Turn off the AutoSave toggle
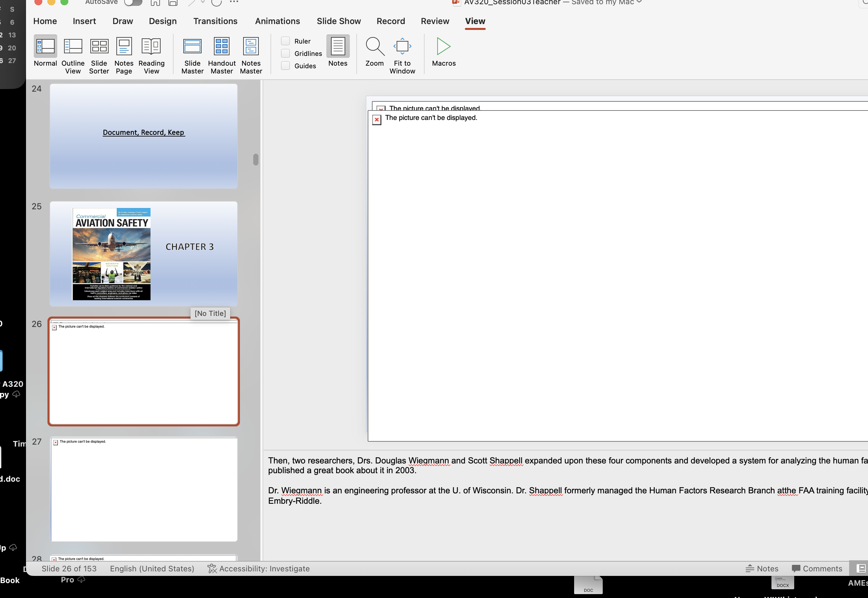The height and width of the screenshot is (598, 868). (x=133, y=3)
